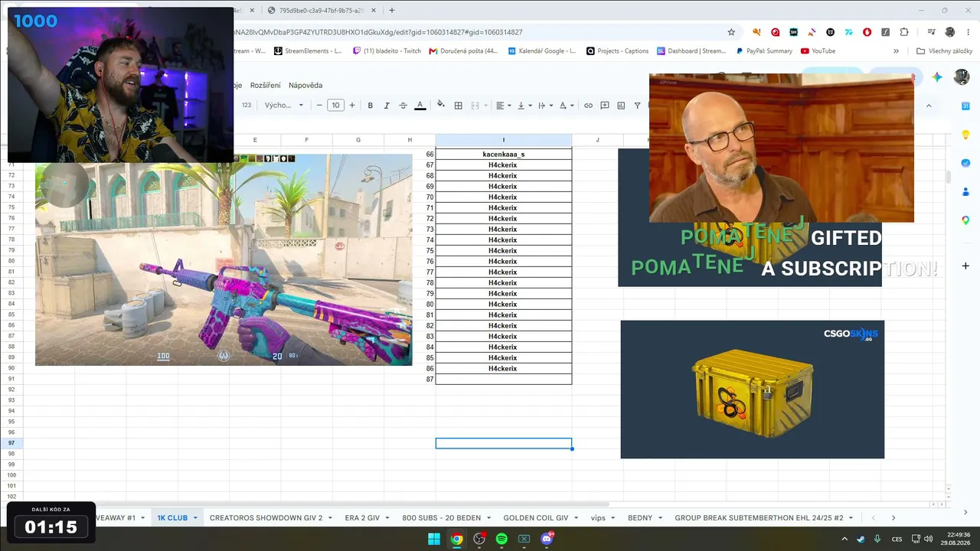The height and width of the screenshot is (551, 980).
Task: Toggle strikethrough formatting
Action: 403,106
